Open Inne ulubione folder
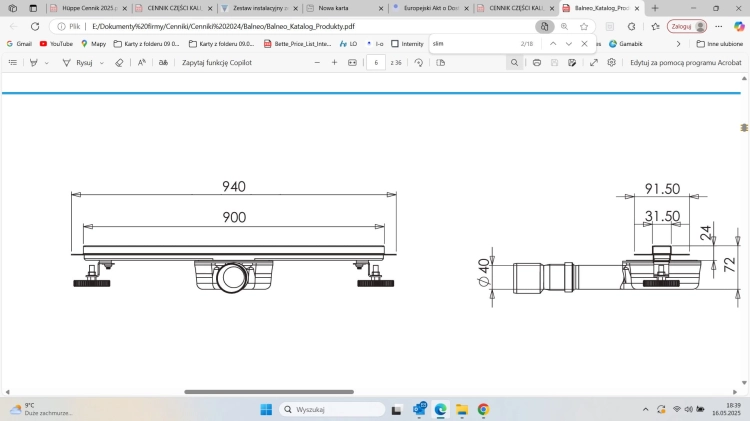750x421 pixels. (x=719, y=44)
